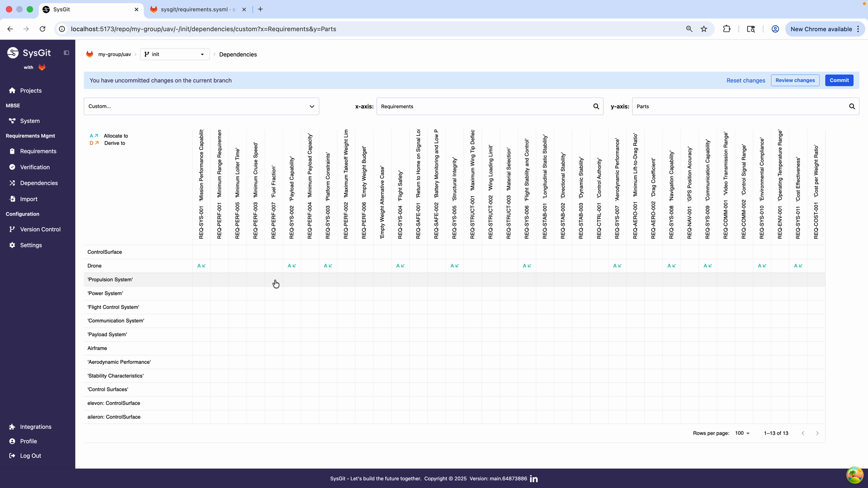The image size is (868, 488).
Task: Select the Verification sidebar item
Action: coord(35,167)
